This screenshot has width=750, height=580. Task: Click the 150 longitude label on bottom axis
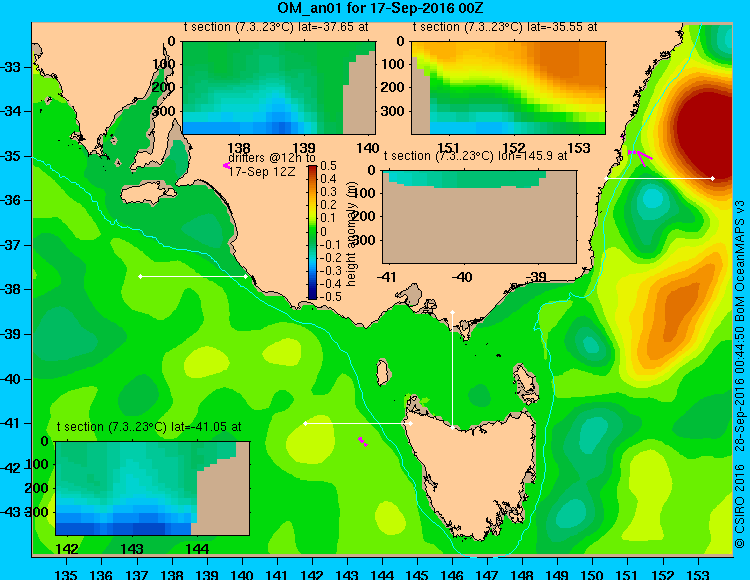[x=593, y=574]
